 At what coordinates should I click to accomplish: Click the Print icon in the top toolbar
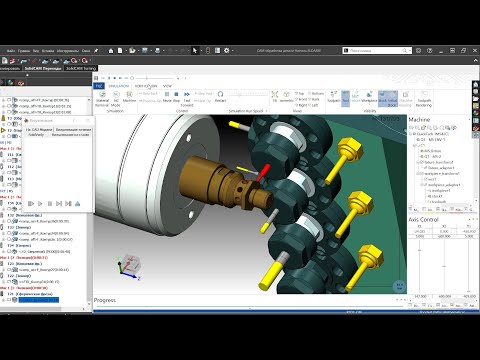click(x=158, y=51)
